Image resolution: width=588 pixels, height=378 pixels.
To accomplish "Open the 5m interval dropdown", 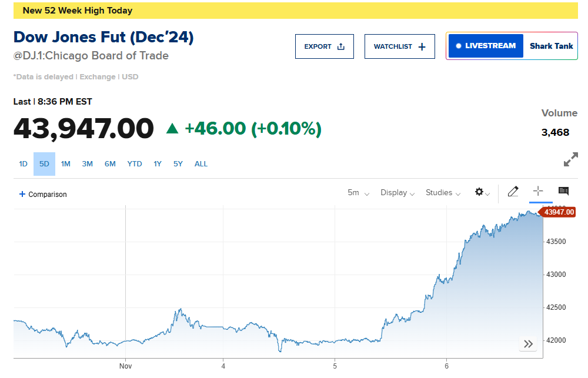I will click(x=359, y=193).
